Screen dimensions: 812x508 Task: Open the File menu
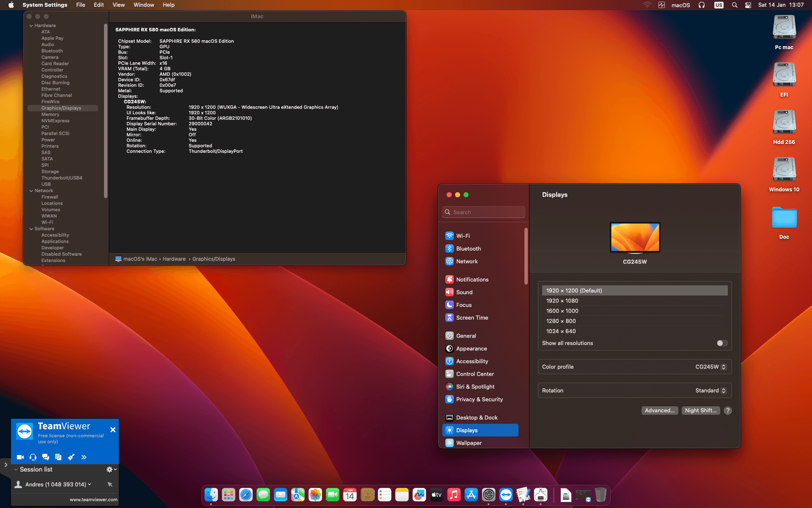[80, 5]
